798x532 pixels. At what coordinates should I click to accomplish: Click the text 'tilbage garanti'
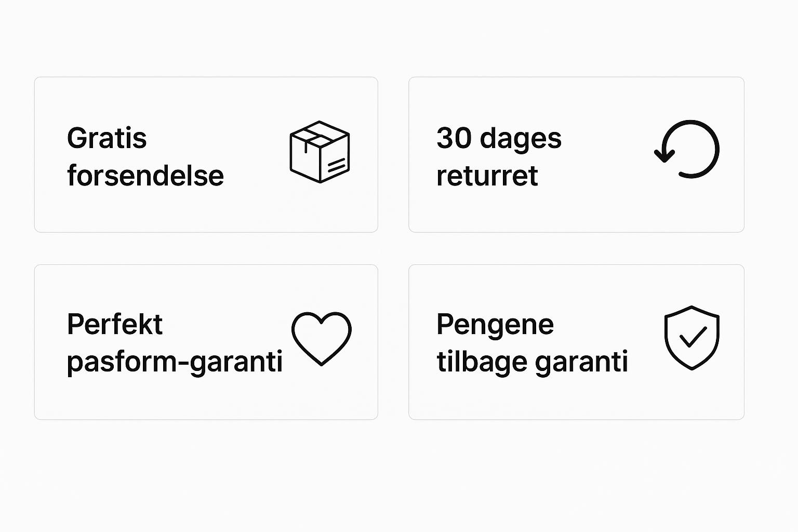pos(532,362)
